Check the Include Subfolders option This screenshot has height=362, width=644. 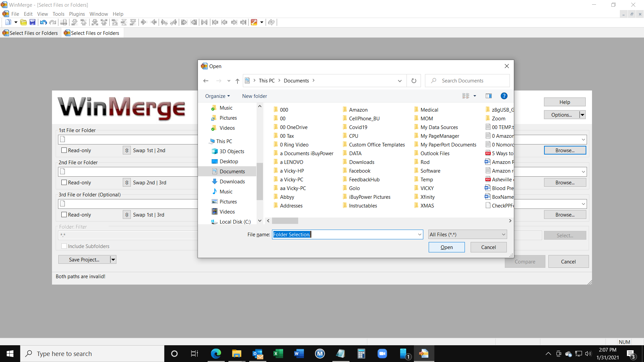[64, 246]
